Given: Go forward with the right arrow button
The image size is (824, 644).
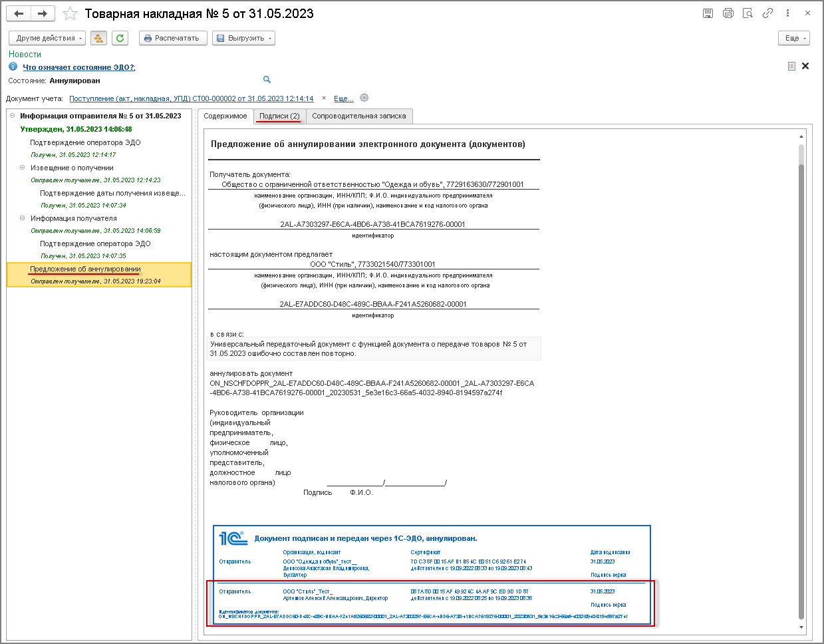Looking at the screenshot, I should (x=43, y=13).
